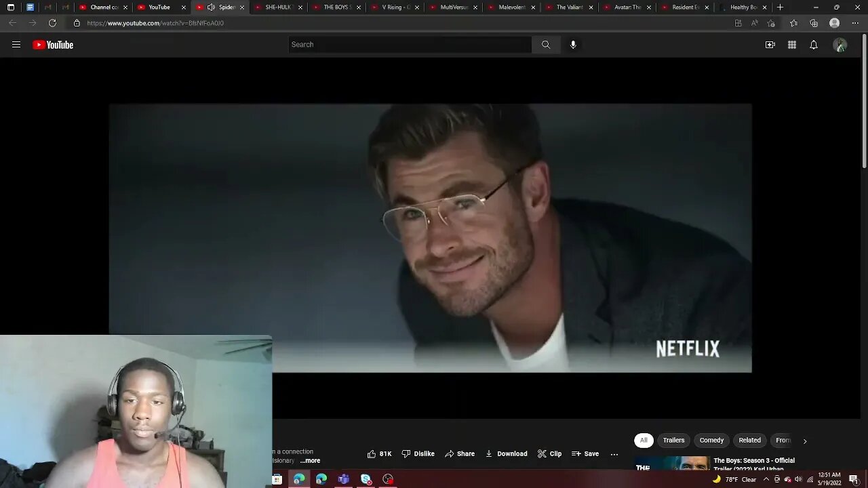Open The Boys Season 3 trailer thumbnail
The height and width of the screenshot is (488, 868).
click(x=671, y=464)
